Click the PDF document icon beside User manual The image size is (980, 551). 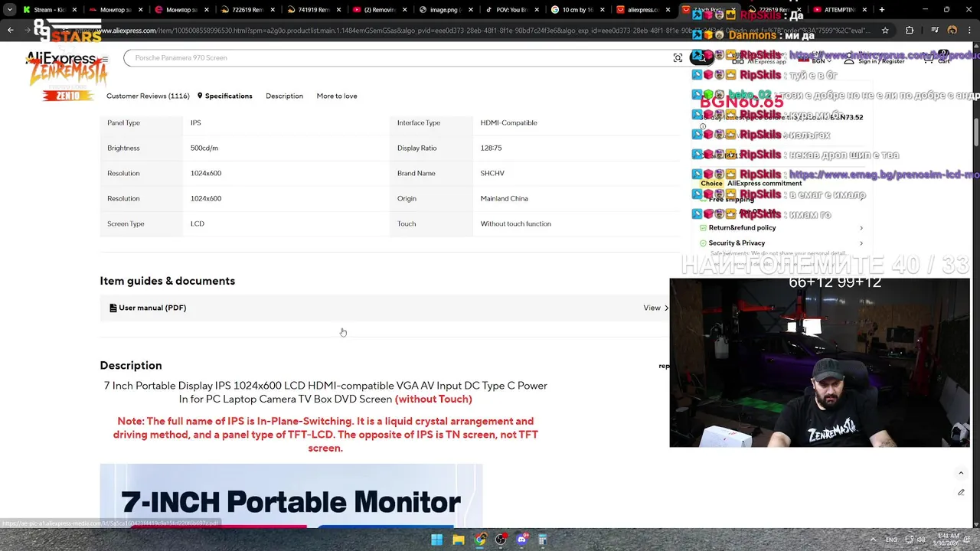point(113,308)
